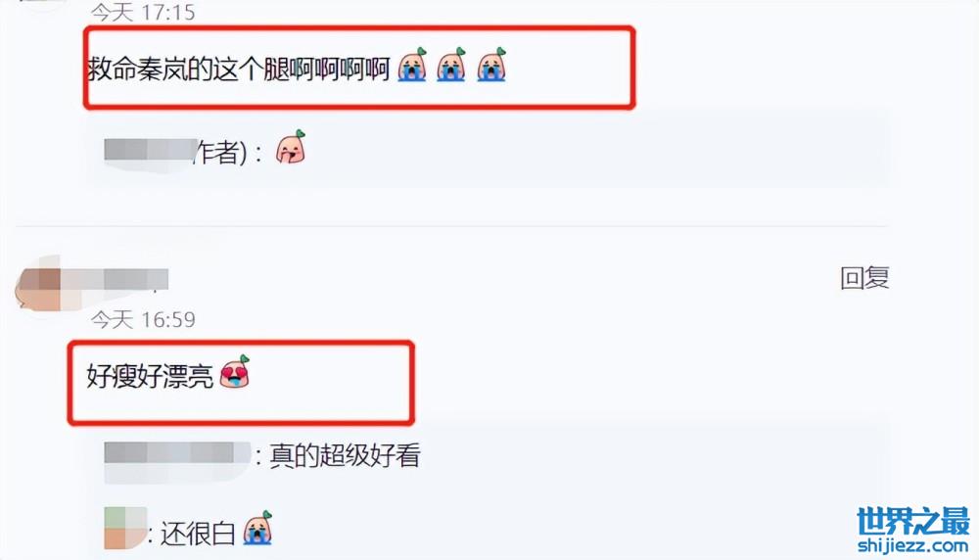Click the reply text 真的超级好看
Screen dimensions: 979x560
point(345,455)
